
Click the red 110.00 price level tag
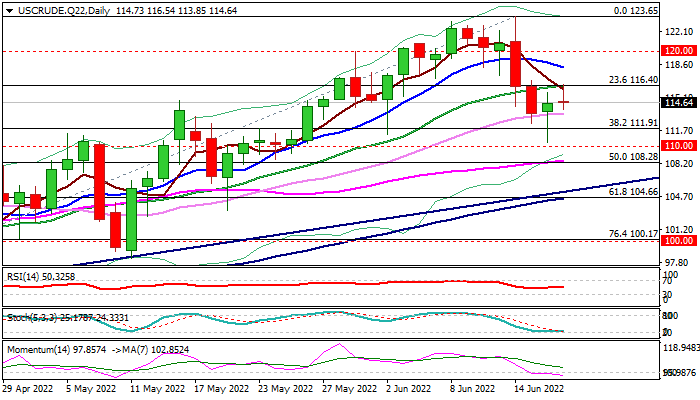coord(679,146)
